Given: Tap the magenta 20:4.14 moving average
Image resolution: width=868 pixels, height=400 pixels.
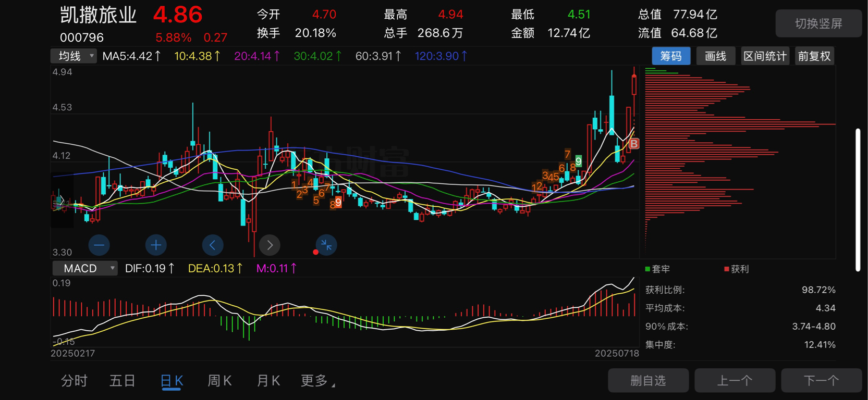Looking at the screenshot, I should tap(257, 56).
